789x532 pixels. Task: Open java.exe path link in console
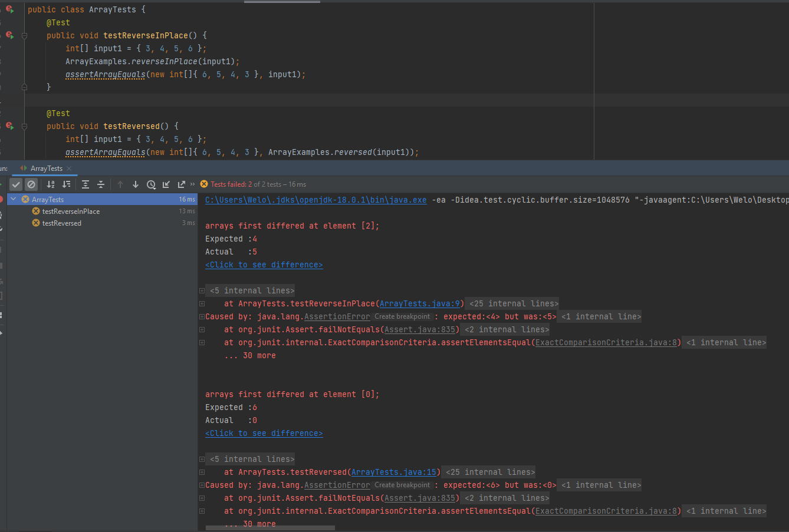tap(315, 200)
